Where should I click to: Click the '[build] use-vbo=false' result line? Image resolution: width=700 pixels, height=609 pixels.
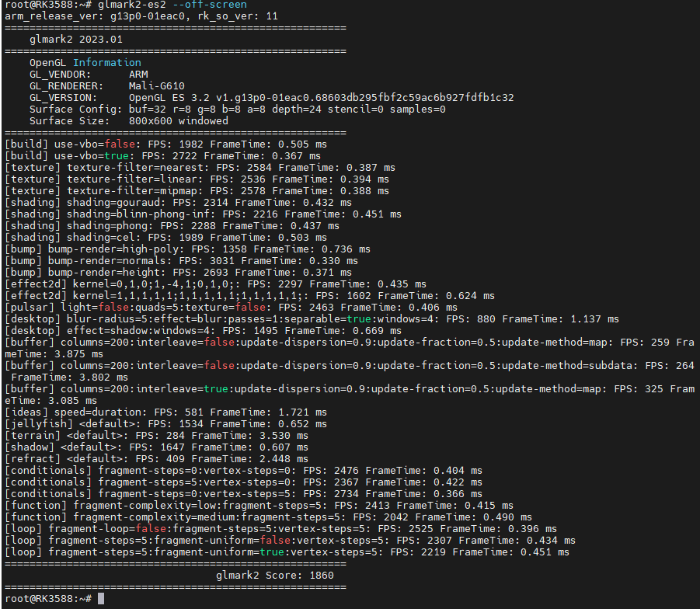click(x=166, y=144)
